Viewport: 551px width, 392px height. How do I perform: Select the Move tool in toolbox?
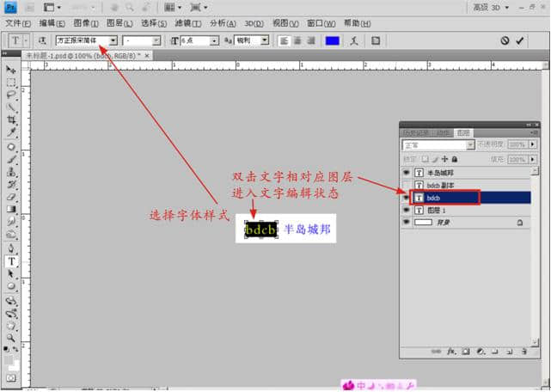(x=12, y=70)
